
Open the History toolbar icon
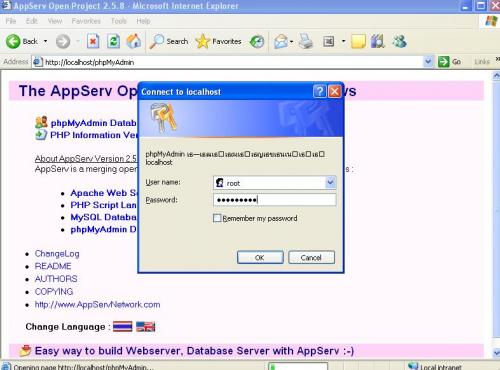tap(257, 42)
